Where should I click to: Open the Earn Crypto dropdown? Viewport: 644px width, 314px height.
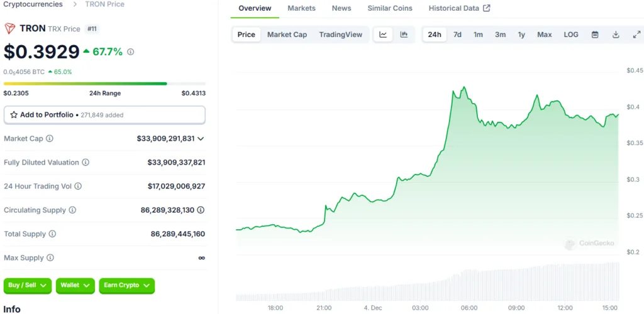(127, 285)
